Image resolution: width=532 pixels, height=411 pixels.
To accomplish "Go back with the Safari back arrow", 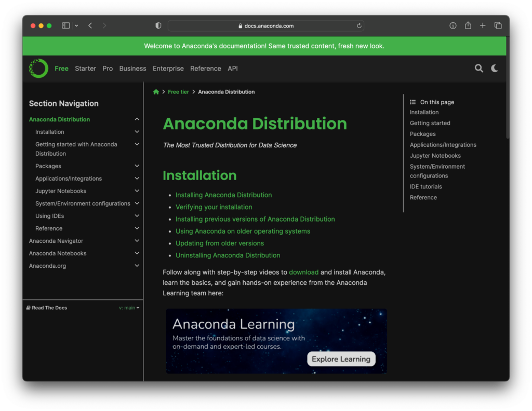I will (90, 25).
